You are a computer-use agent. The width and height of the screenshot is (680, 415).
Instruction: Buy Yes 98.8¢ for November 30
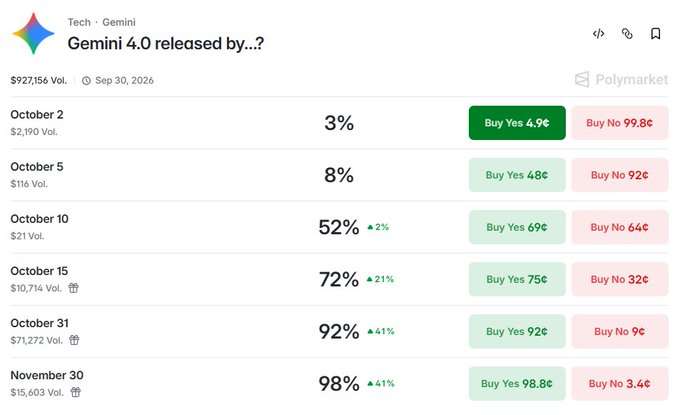coord(517,384)
